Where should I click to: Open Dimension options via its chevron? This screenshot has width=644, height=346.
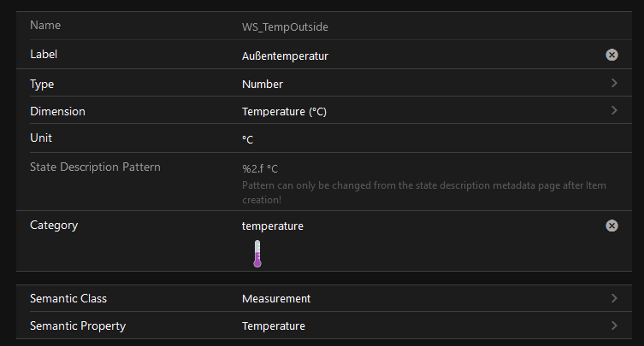point(614,111)
